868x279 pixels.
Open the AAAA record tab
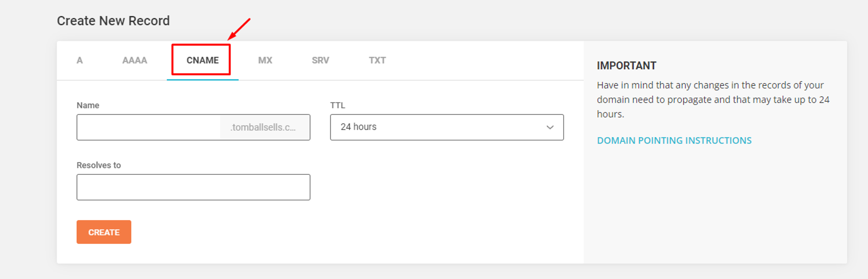135,60
